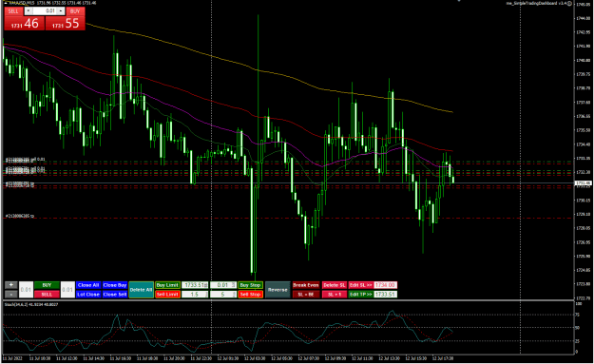Click the one-click trading BUY 1731.55 button
Viewport: 594px width, 364px height.
[x=66, y=24]
